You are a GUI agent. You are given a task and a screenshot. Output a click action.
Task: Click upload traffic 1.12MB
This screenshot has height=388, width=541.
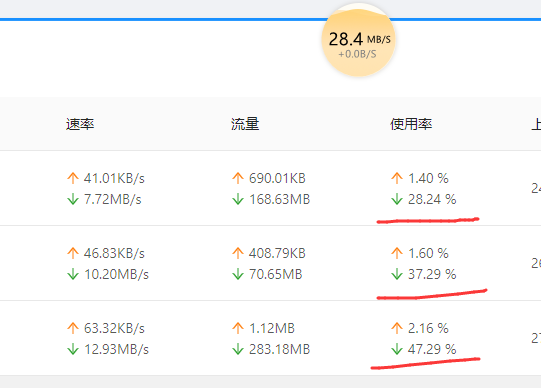(x=272, y=328)
